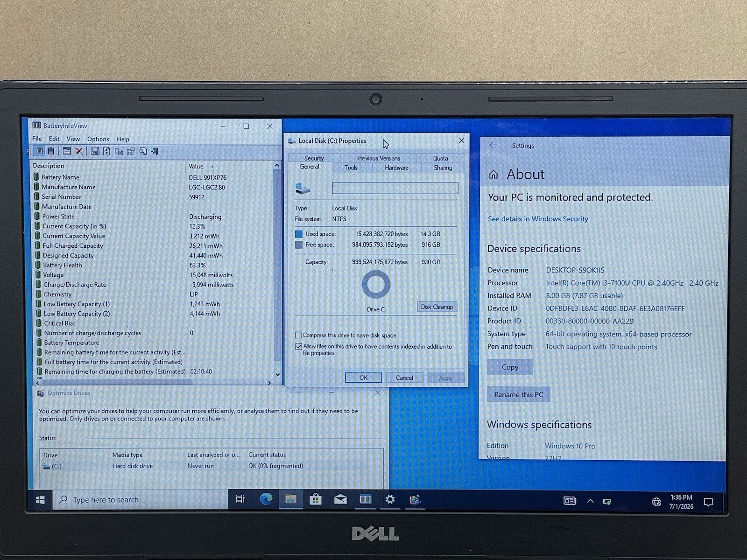
Task: Open the Help menu in BatteryInfoView
Action: point(123,139)
